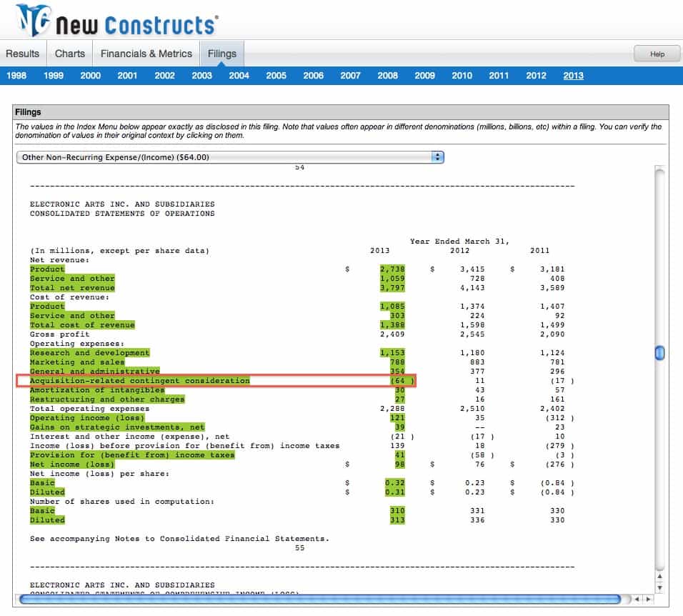Select the Filings tab
The image size is (683, 616).
(222, 54)
